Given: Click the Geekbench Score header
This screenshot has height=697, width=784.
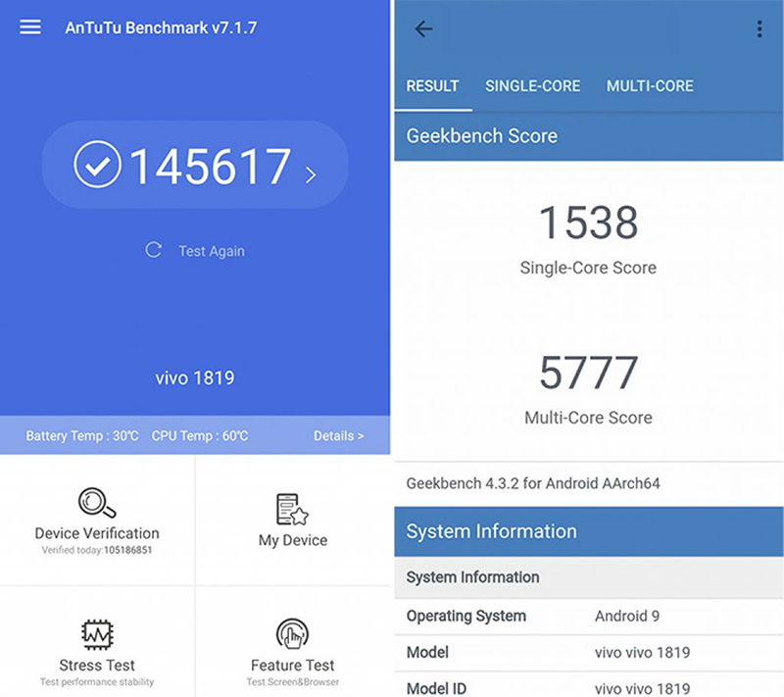Looking at the screenshot, I should click(x=482, y=136).
